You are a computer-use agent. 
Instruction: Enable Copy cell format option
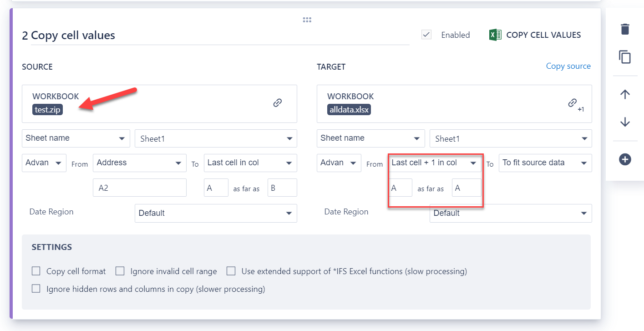[36, 271]
